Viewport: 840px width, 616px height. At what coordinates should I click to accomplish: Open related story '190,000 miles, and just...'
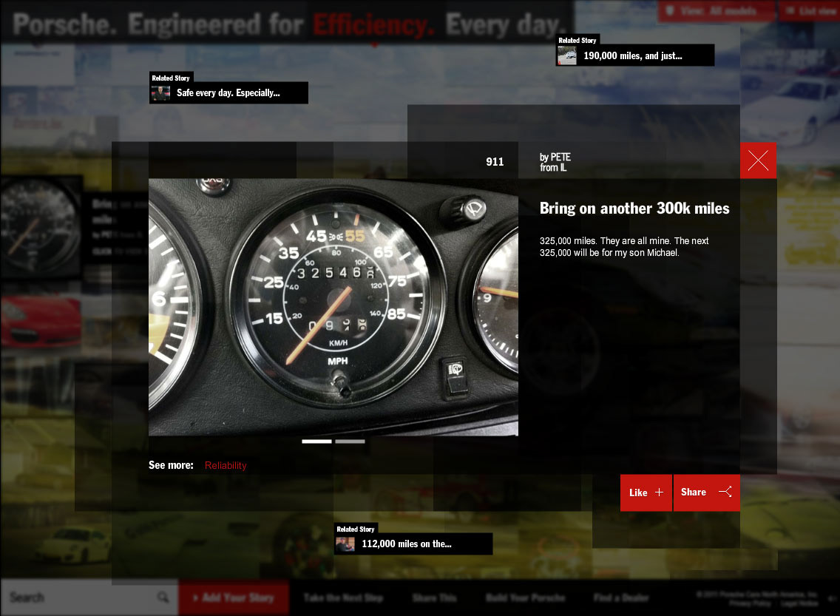(x=635, y=55)
